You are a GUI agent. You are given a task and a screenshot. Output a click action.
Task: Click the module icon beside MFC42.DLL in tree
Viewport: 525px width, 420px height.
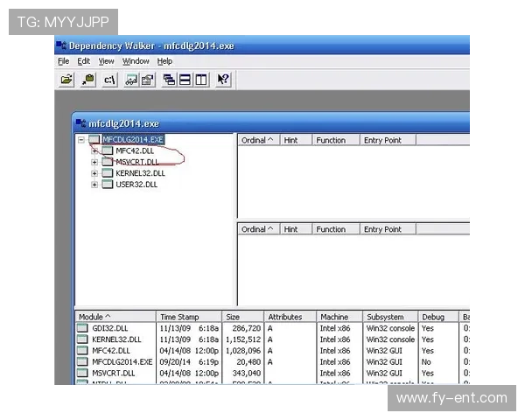click(107, 150)
